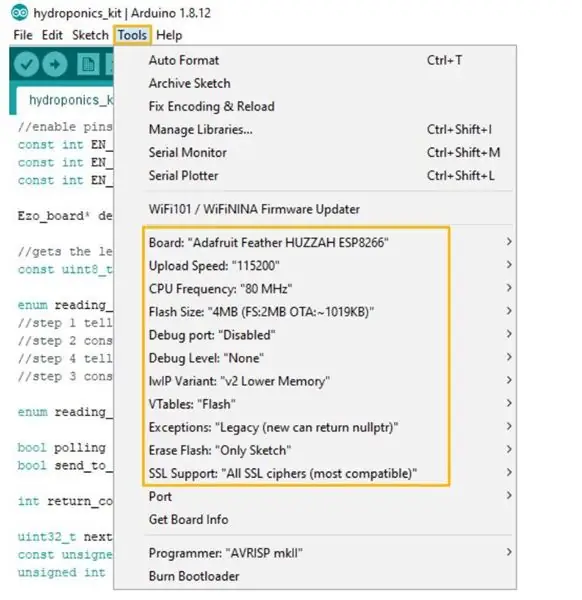Click the bool send_to_ code line
Viewport: 582px width, 600px height.
point(65,465)
